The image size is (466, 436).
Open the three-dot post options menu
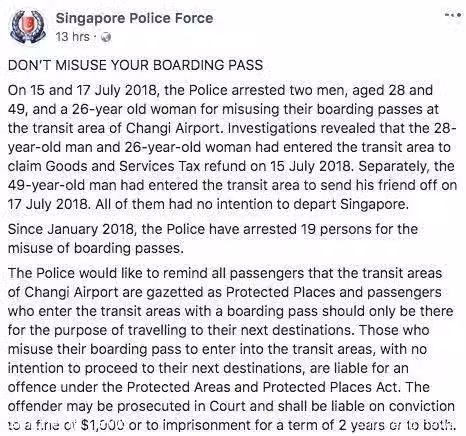click(x=454, y=15)
